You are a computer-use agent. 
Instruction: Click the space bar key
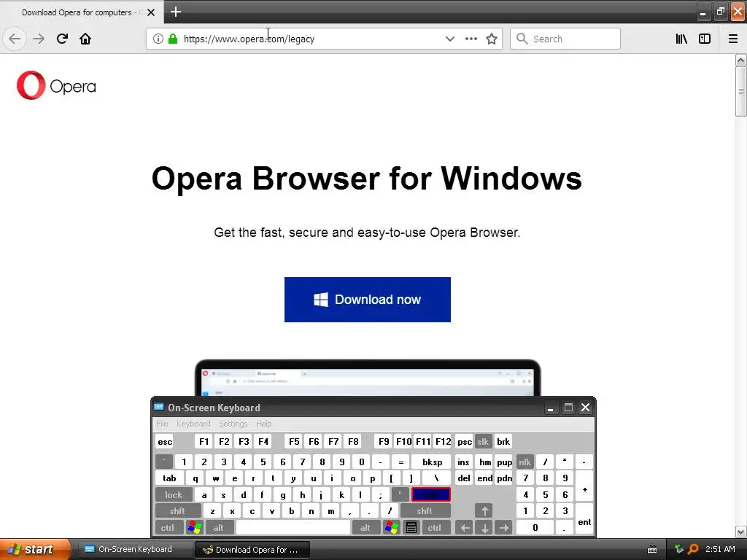pos(293,528)
